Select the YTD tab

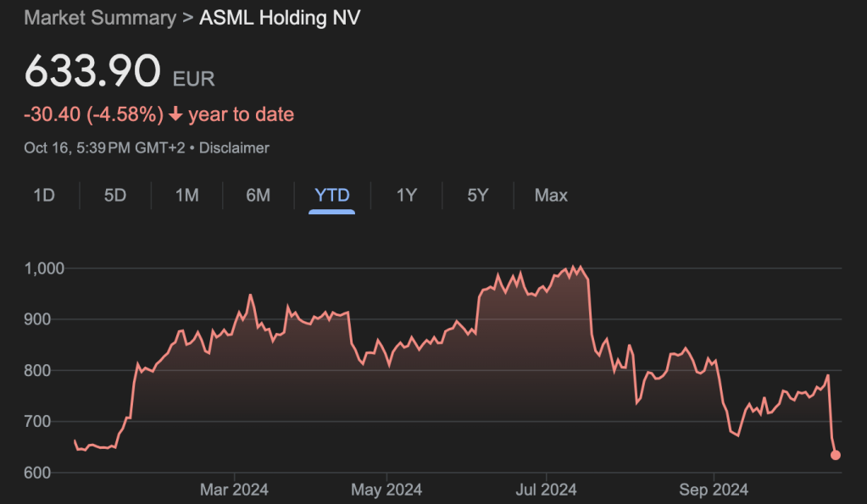[x=331, y=196]
